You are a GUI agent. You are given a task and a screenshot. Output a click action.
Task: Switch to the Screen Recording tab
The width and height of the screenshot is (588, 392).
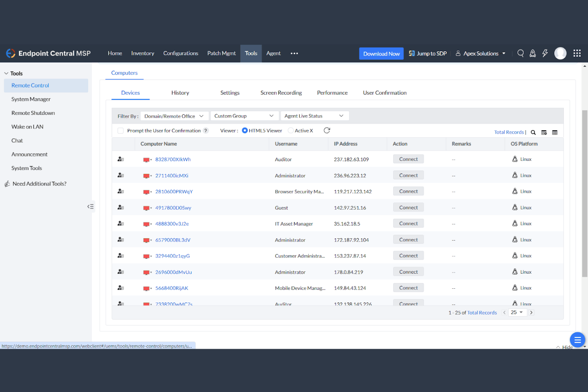(281, 93)
